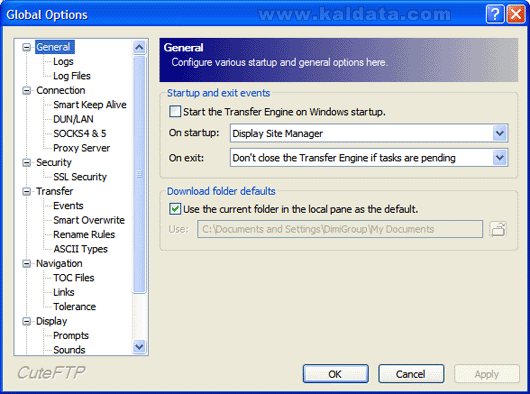530x394 pixels.
Task: Collapse the Display tree node
Action: point(26,321)
